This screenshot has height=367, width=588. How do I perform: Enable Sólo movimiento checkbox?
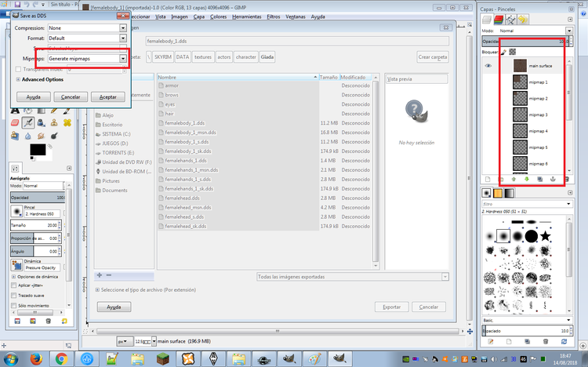coord(14,306)
